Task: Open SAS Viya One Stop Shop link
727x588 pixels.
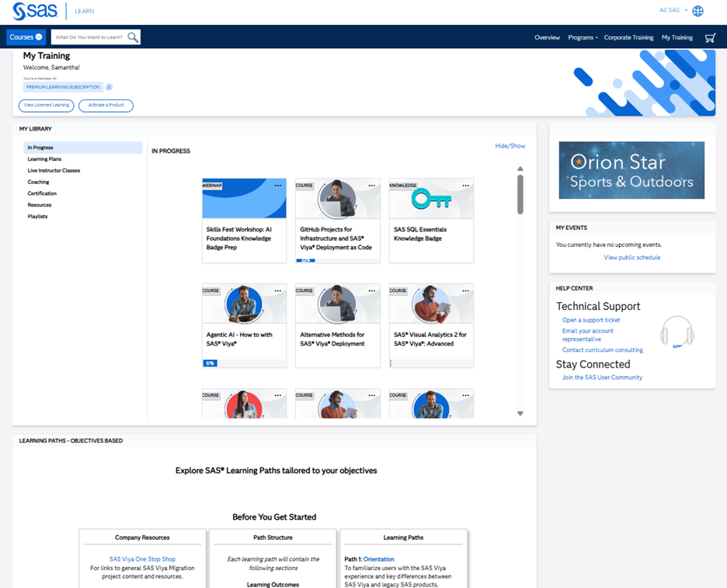Action: (x=142, y=559)
